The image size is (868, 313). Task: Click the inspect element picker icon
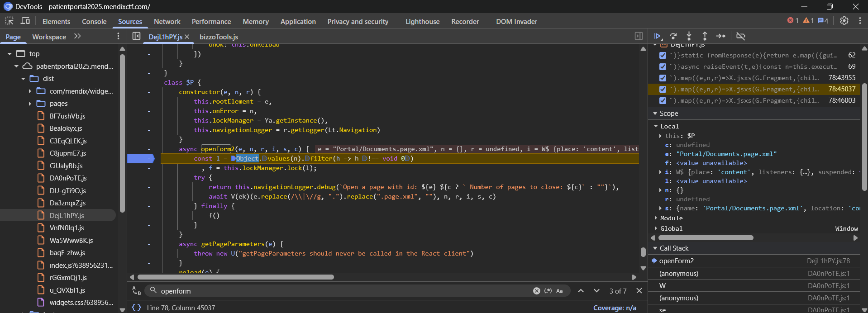click(10, 21)
